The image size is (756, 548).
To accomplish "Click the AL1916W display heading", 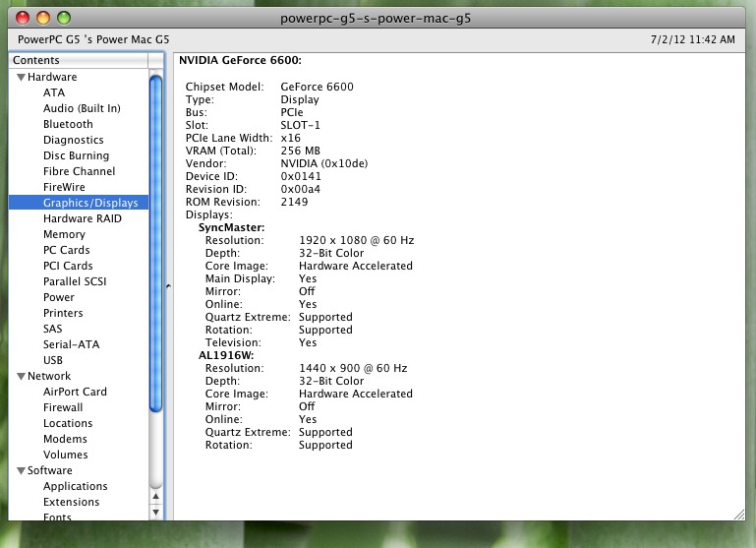I will click(x=226, y=355).
